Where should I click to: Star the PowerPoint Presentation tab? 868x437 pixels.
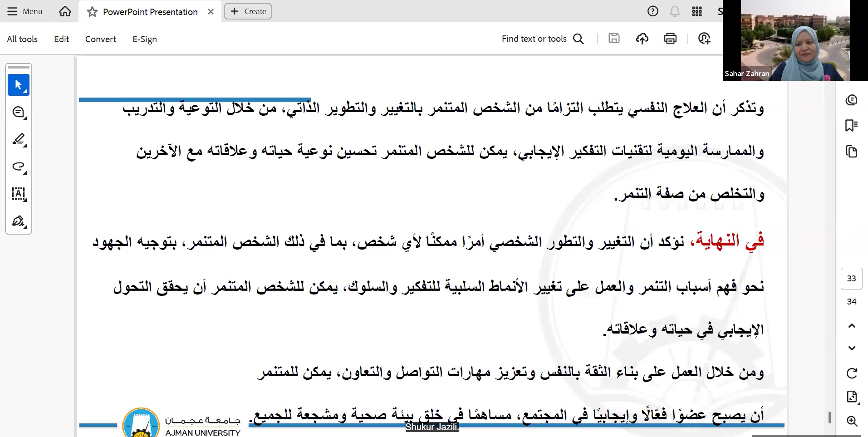[92, 12]
